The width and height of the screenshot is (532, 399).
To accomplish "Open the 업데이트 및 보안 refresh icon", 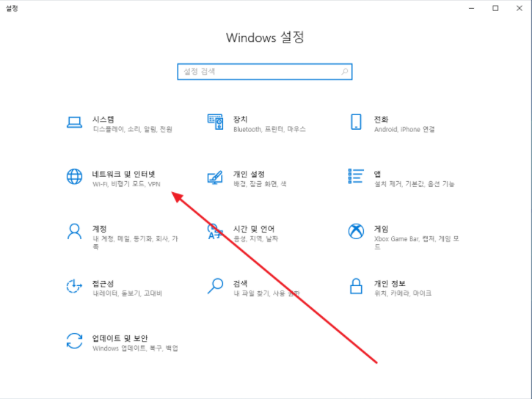I will pos(74,341).
